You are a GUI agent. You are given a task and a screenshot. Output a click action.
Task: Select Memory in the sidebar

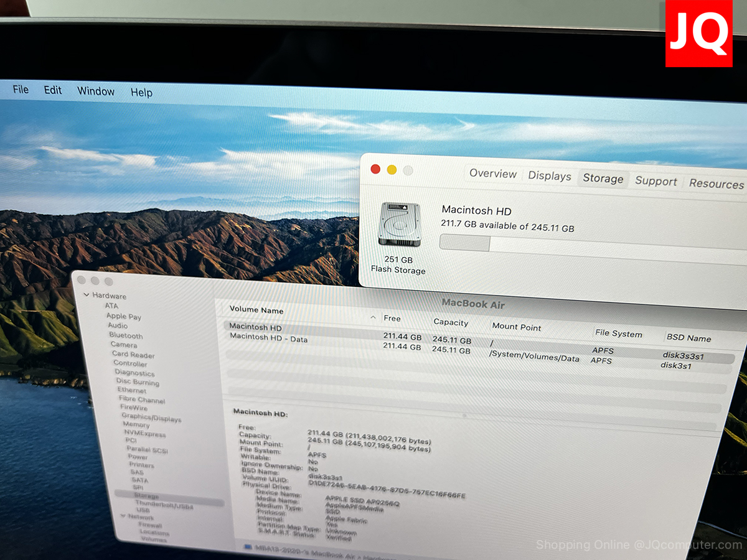[x=136, y=424]
